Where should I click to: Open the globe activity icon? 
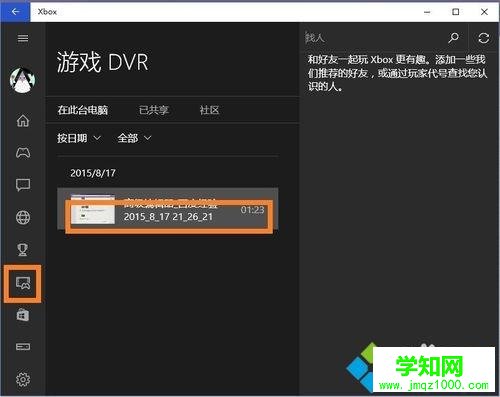(x=23, y=218)
